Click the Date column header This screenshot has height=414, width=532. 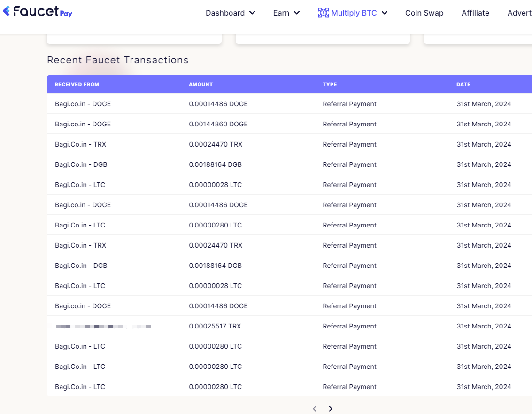(x=463, y=84)
